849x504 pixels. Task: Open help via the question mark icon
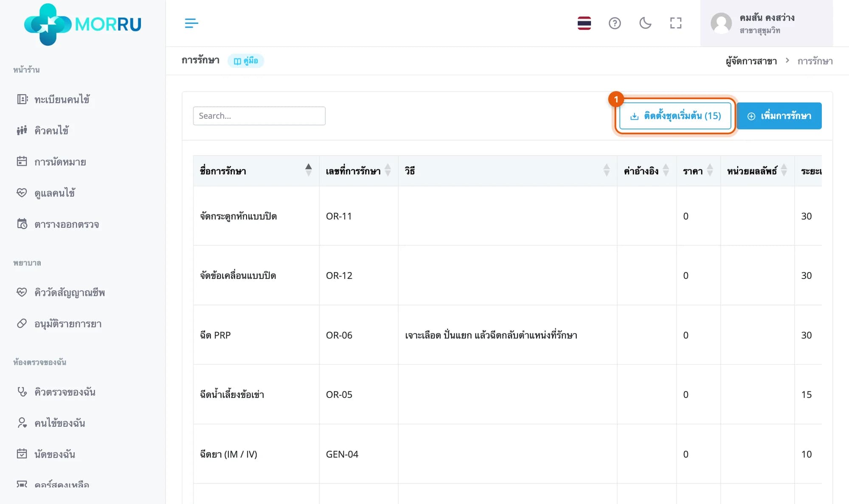(x=615, y=23)
